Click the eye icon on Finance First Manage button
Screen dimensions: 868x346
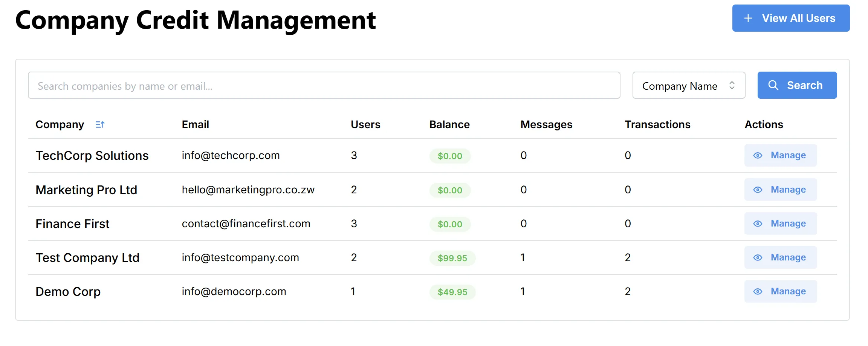[x=758, y=224]
